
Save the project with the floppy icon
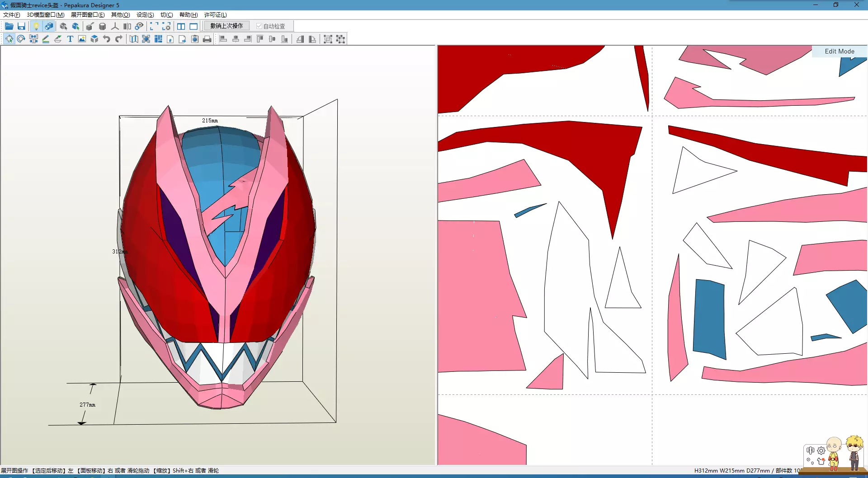click(x=21, y=26)
